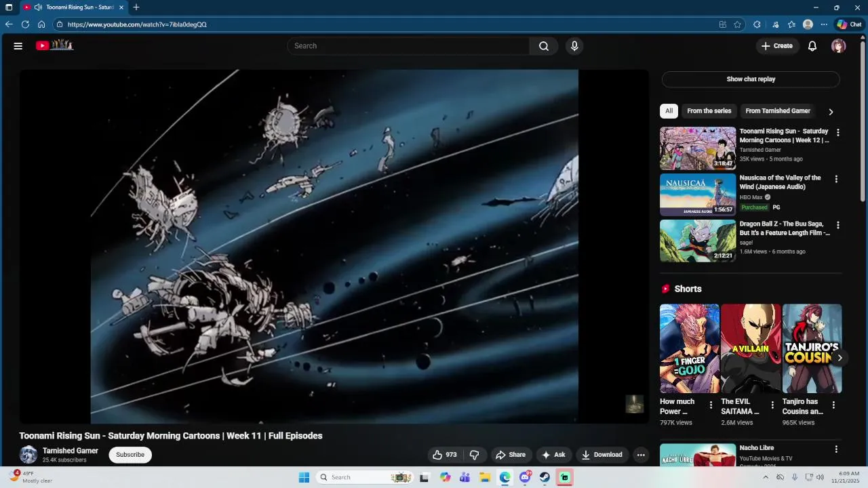Open the Tanjiro's Cousin short thumbnail

click(812, 348)
